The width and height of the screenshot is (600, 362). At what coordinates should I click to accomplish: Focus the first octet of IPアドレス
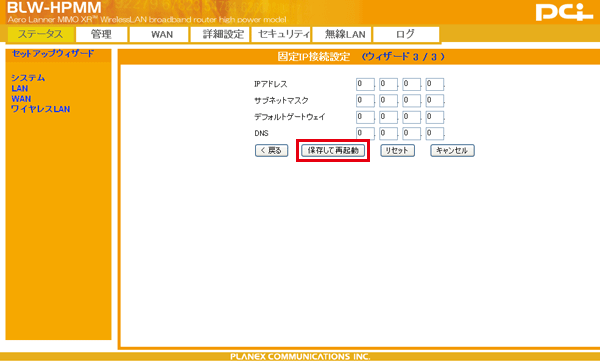click(365, 84)
